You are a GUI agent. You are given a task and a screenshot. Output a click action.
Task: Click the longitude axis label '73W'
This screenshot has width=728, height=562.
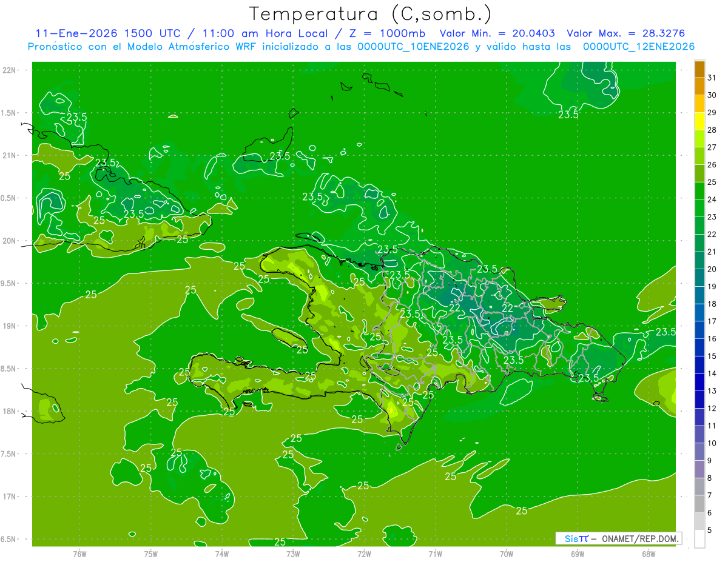coord(293,554)
